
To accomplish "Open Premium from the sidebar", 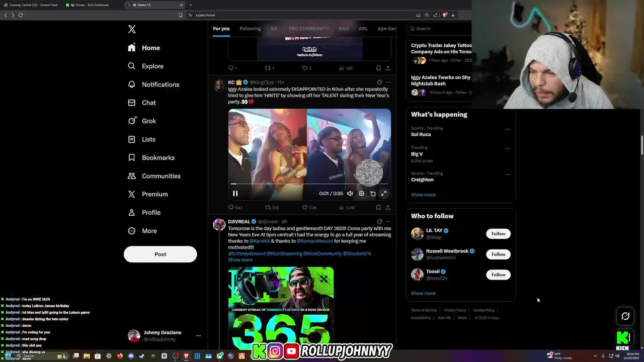I will point(147,194).
